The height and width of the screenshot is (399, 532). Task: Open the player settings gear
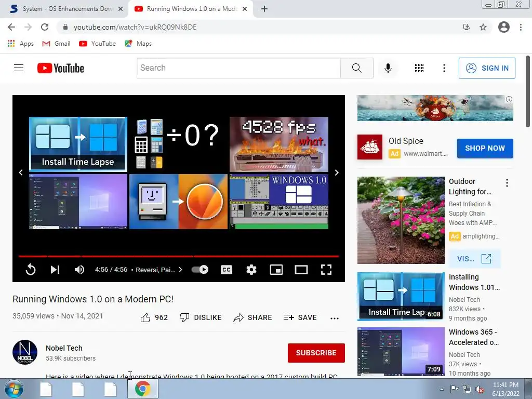pyautogui.click(x=251, y=270)
